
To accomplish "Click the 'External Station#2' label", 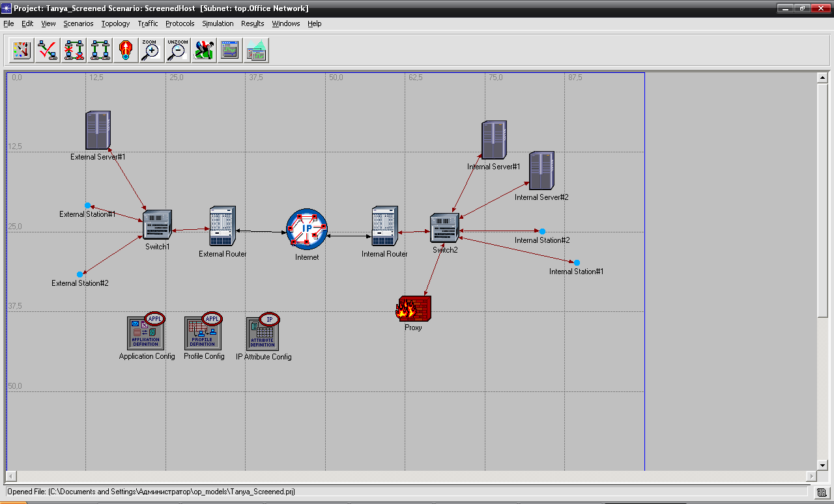I will click(x=80, y=283).
